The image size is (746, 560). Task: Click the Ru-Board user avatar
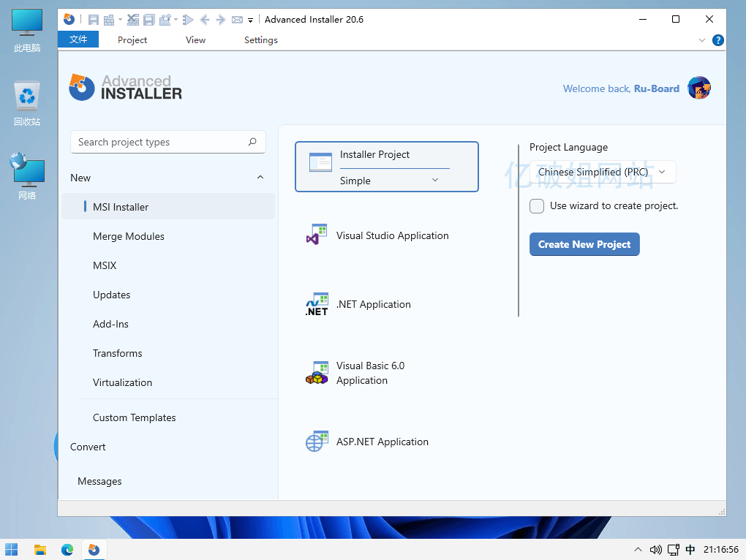[x=699, y=88]
